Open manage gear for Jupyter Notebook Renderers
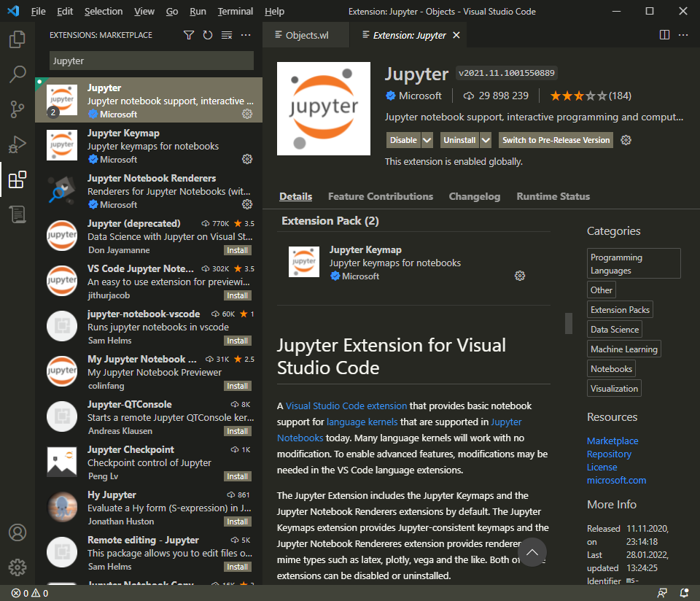Screen dimensions: 700x601 coord(247,204)
